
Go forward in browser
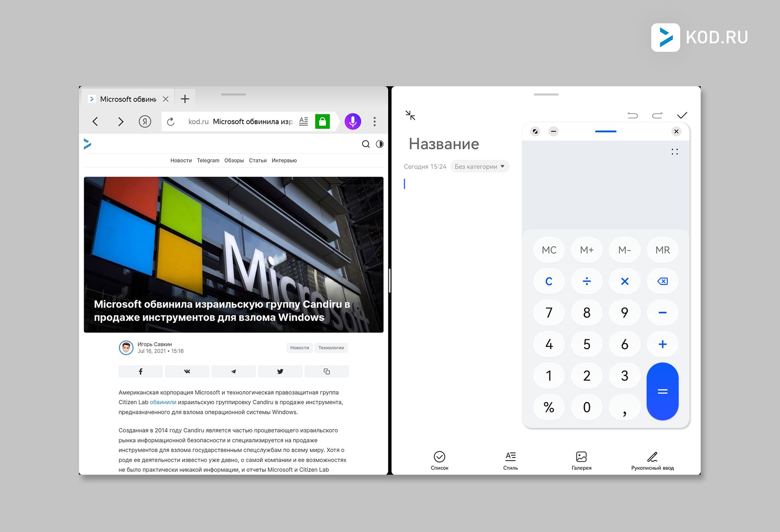click(x=121, y=122)
